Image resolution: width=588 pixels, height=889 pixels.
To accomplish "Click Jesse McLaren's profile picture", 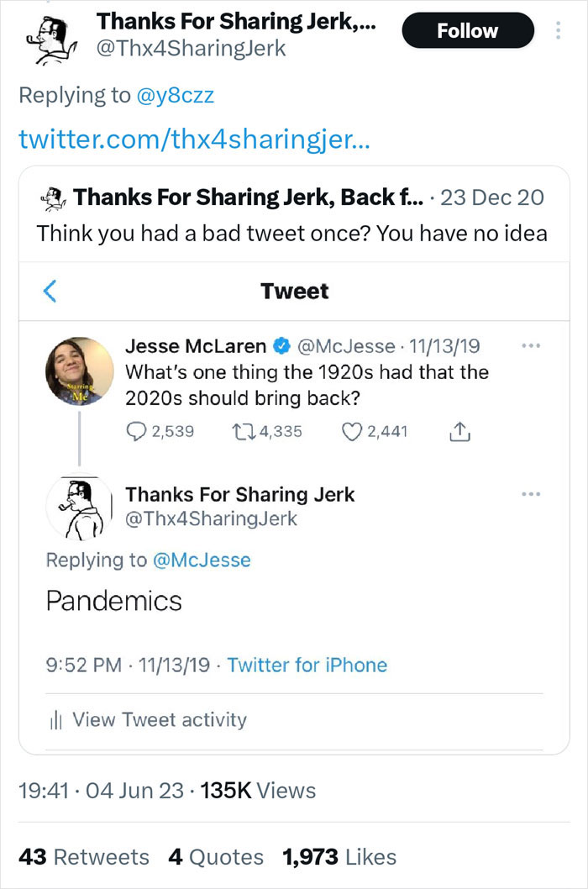I will click(80, 370).
